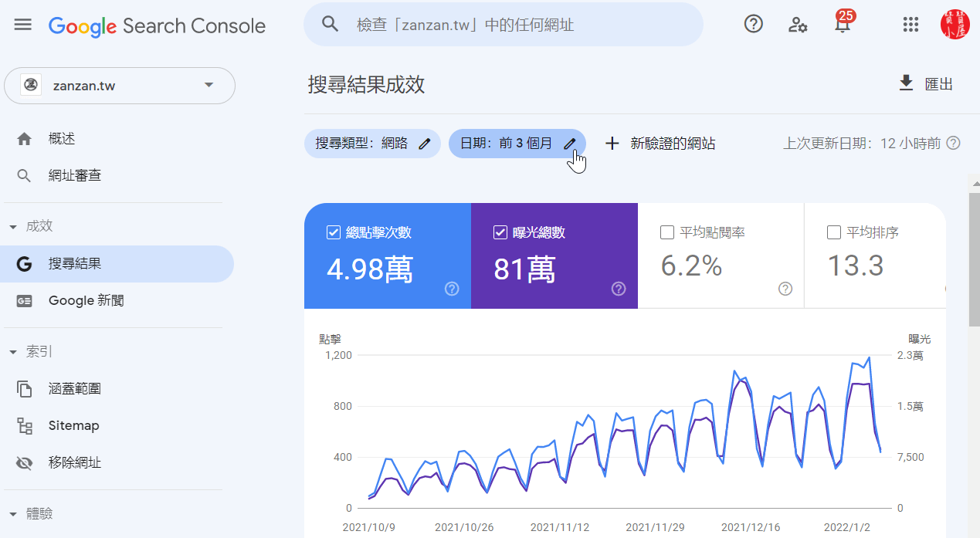Click the 2022/1/2 date label on chart

coord(846,528)
